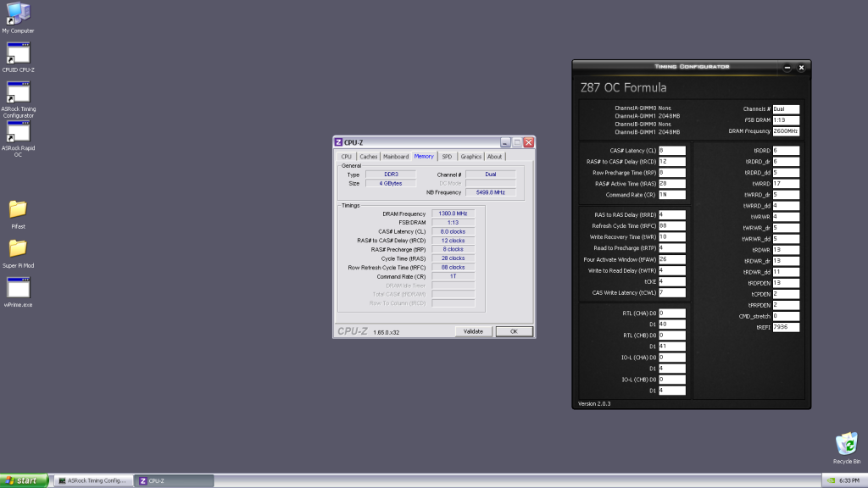Click the Row Precharge Time (tRP) field
The width and height of the screenshot is (868, 488).
click(672, 173)
